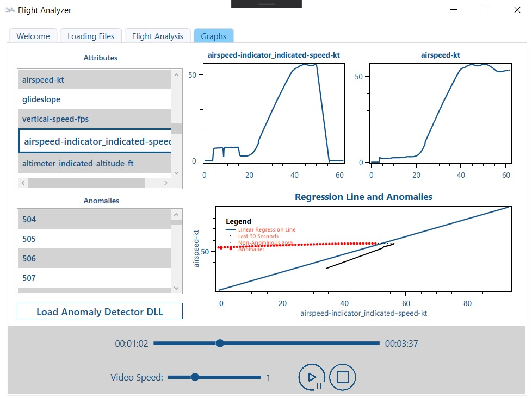
Task: Click the playback timeline slider thumb
Action: pos(220,344)
